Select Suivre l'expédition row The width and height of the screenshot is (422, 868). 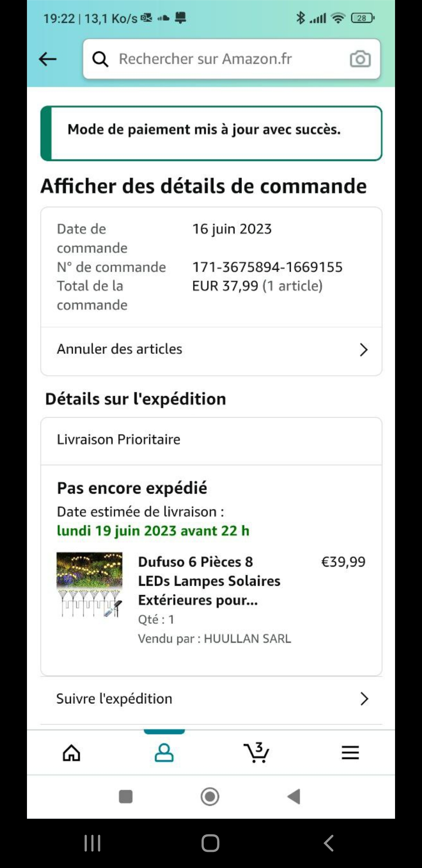click(211, 699)
